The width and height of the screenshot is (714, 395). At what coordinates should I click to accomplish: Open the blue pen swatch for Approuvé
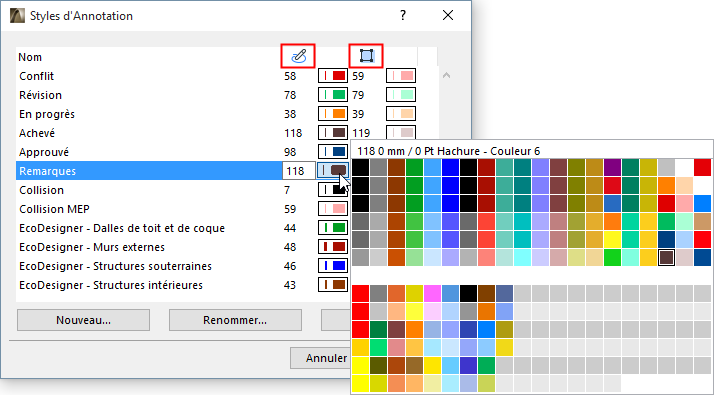click(x=333, y=152)
